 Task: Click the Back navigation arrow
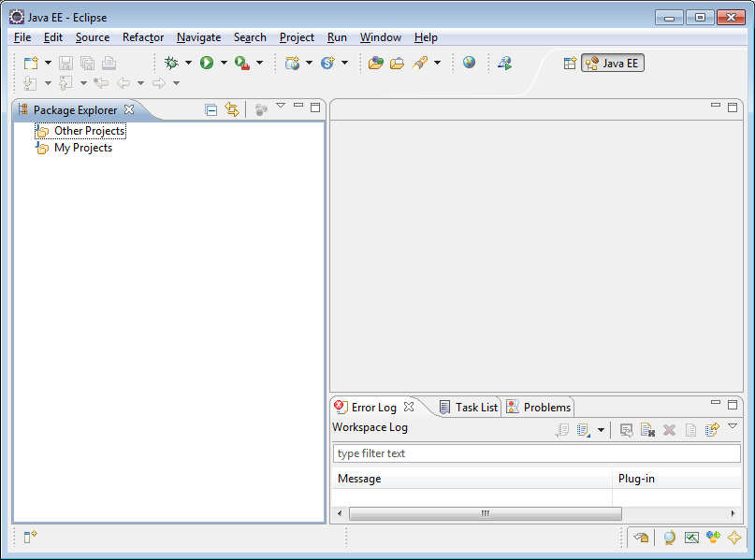(123, 83)
